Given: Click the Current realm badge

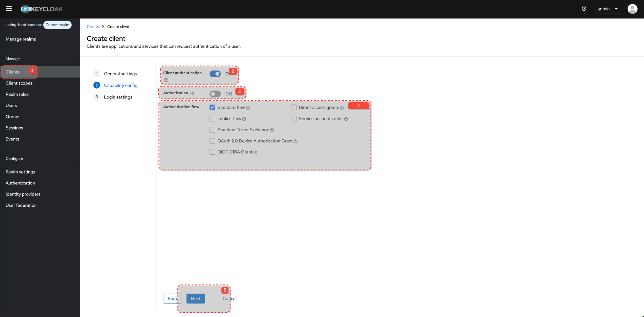Looking at the screenshot, I should 57,25.
